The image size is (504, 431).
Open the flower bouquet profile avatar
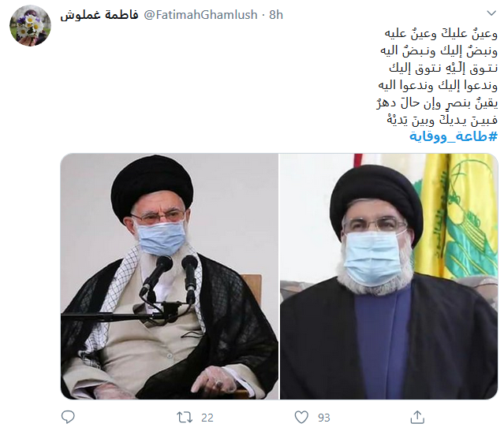(x=30, y=25)
